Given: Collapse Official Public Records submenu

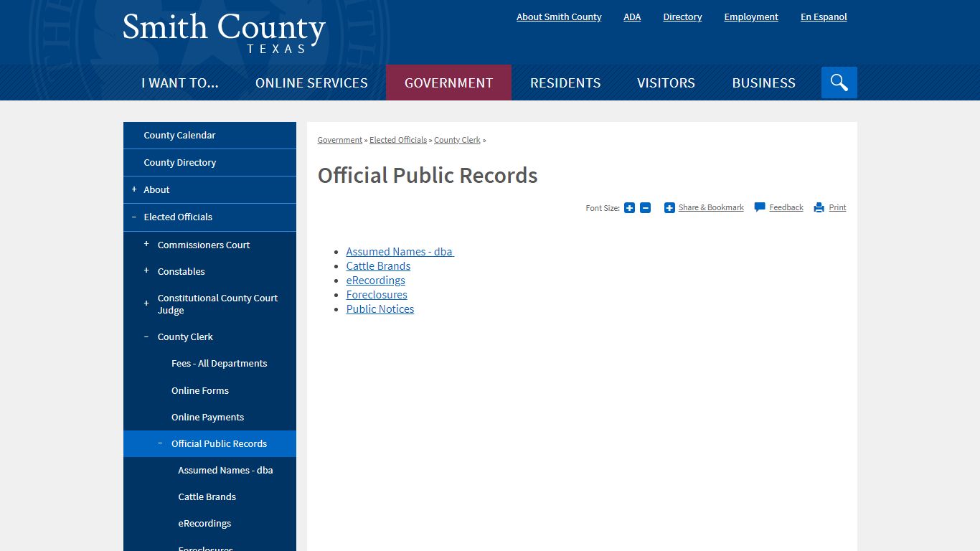Looking at the screenshot, I should (160, 443).
